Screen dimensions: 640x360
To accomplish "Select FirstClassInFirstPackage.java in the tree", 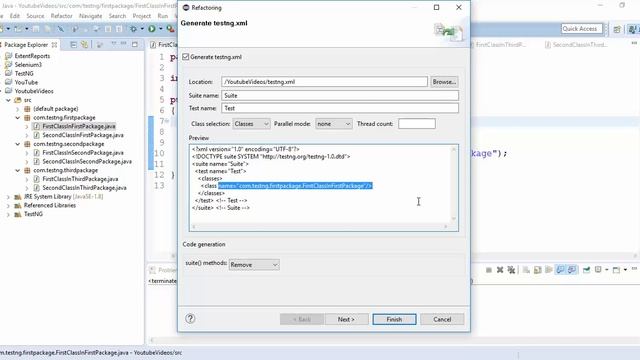I will coord(78,126).
